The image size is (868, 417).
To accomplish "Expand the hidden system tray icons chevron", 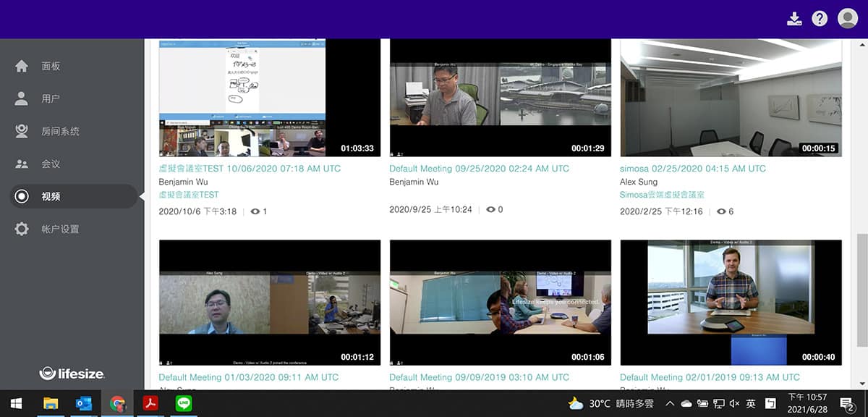I will (670, 403).
